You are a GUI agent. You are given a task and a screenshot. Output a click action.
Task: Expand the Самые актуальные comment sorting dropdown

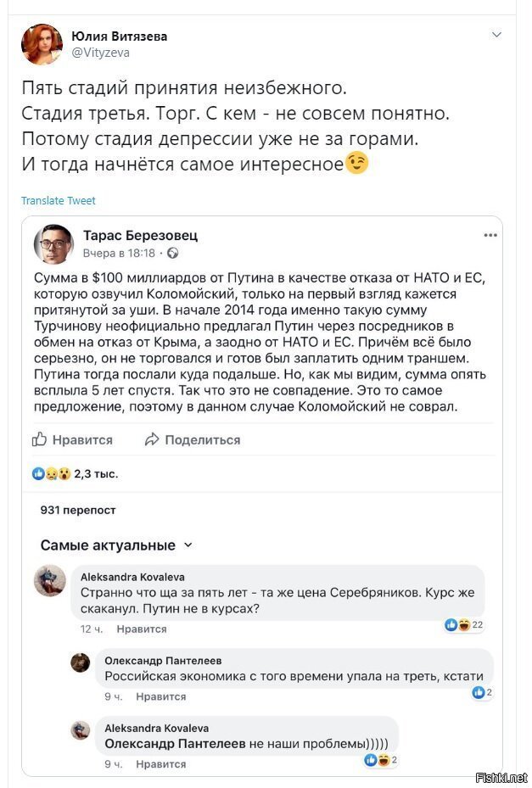[x=116, y=545]
